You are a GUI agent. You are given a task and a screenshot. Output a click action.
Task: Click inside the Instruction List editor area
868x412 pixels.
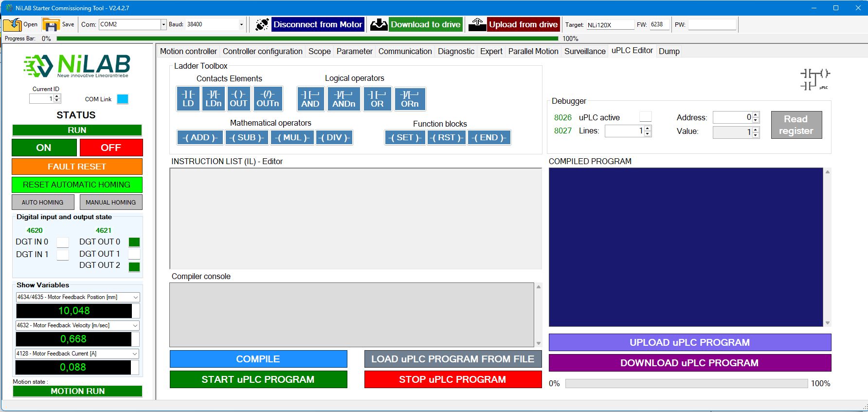click(355, 218)
